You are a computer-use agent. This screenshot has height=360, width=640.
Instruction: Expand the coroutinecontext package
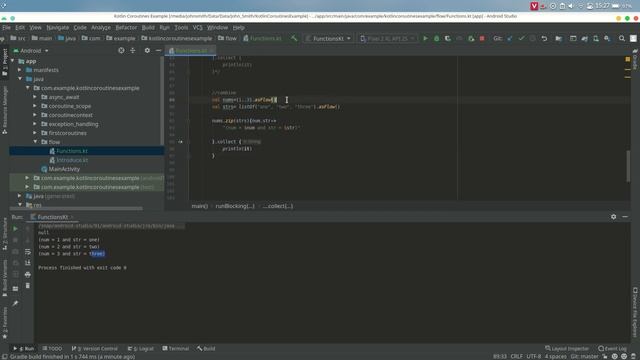click(x=35, y=115)
